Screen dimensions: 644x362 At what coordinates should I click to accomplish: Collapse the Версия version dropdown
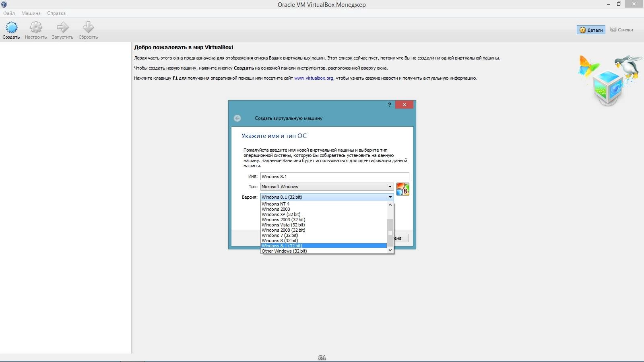tap(327, 197)
